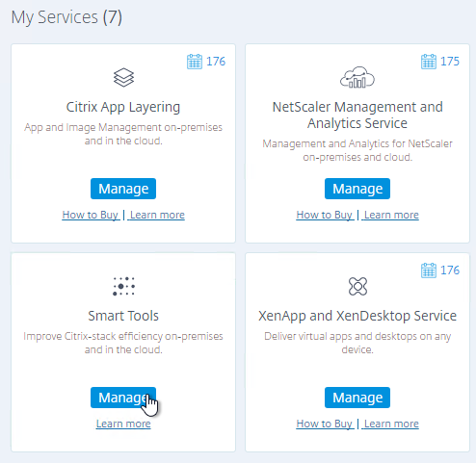Manage the NetScaler Management and Analytics Service
476x463 pixels.
point(357,189)
